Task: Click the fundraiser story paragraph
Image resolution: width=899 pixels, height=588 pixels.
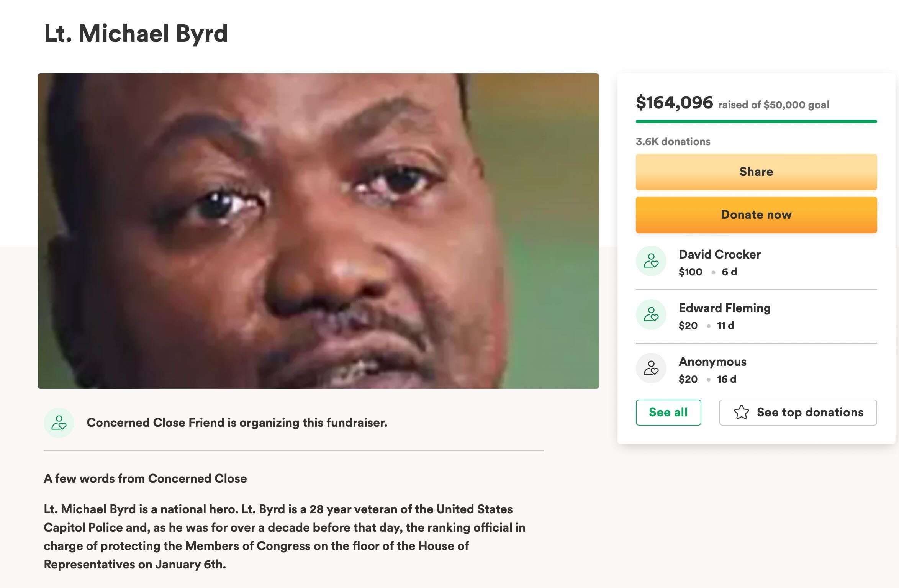Action: [x=285, y=537]
